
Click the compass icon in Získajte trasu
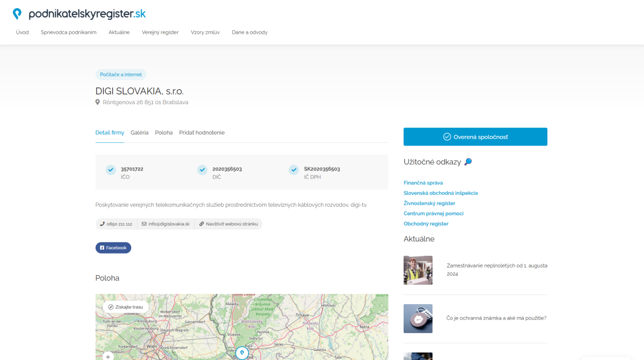pyautogui.click(x=111, y=307)
